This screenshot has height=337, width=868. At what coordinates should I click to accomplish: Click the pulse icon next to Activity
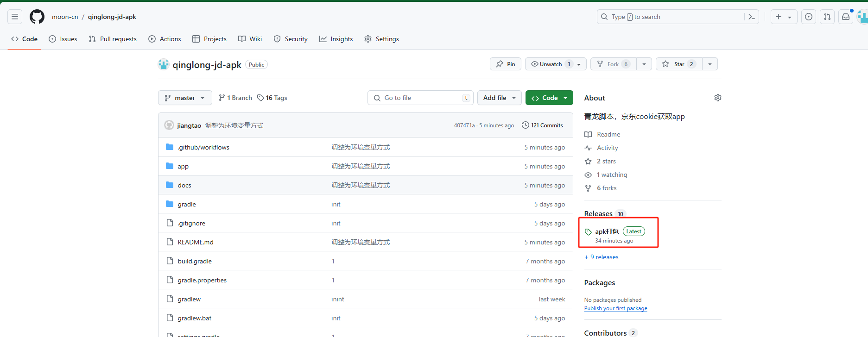coord(588,148)
